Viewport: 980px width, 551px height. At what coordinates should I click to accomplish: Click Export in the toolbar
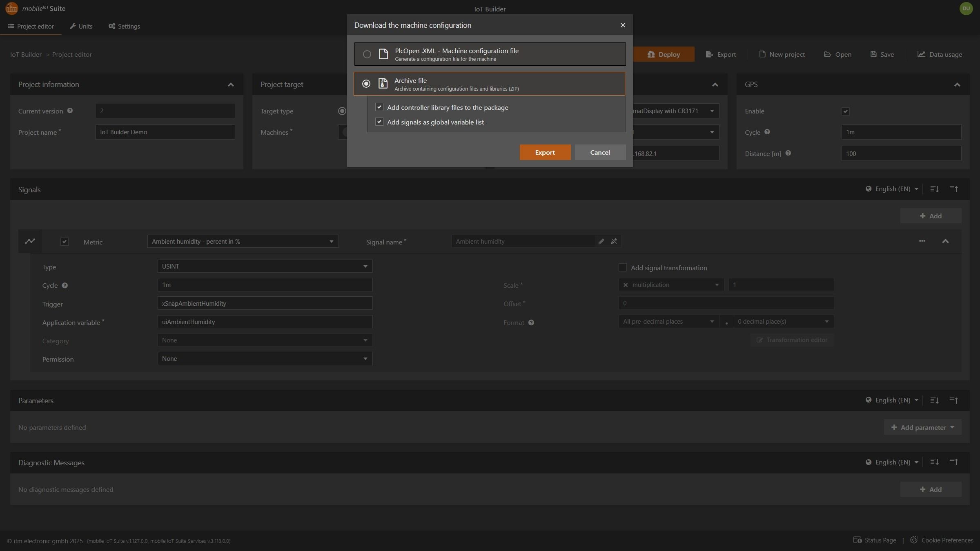pos(721,54)
